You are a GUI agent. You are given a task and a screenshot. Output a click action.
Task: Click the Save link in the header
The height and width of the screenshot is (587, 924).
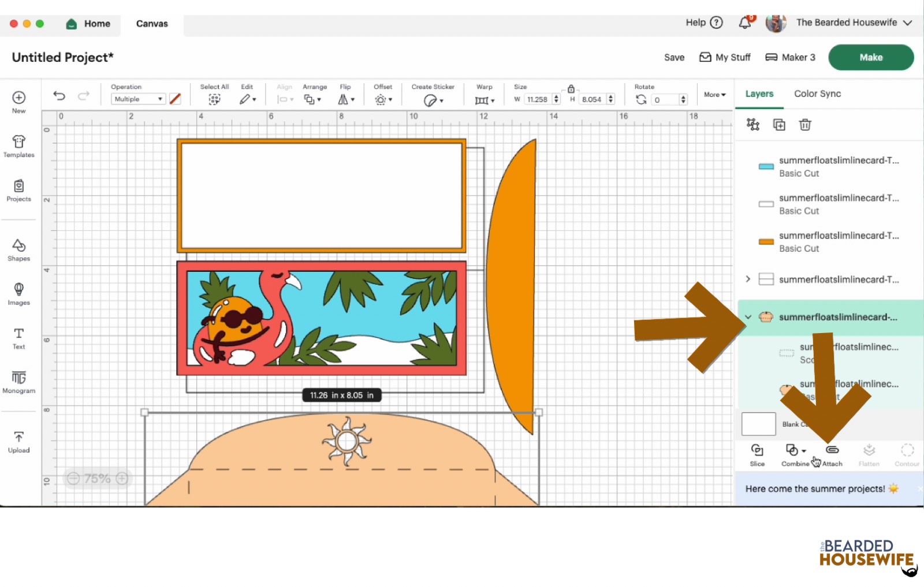[673, 57]
